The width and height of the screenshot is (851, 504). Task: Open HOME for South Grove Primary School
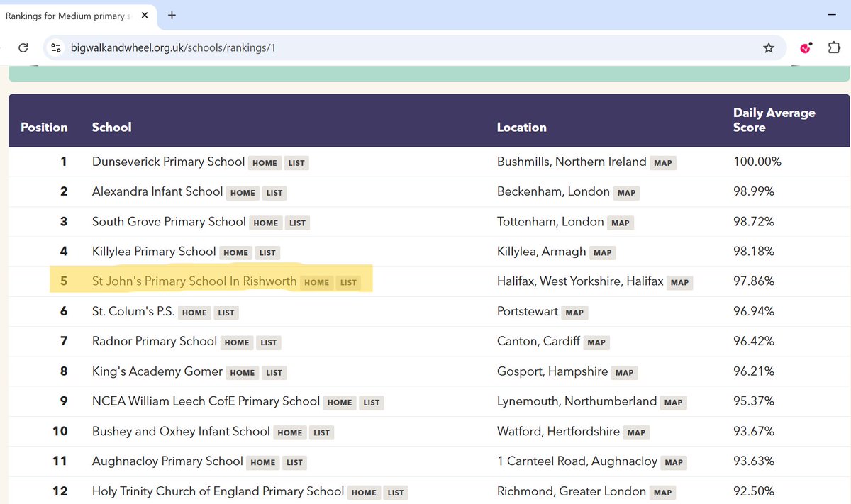tap(266, 223)
